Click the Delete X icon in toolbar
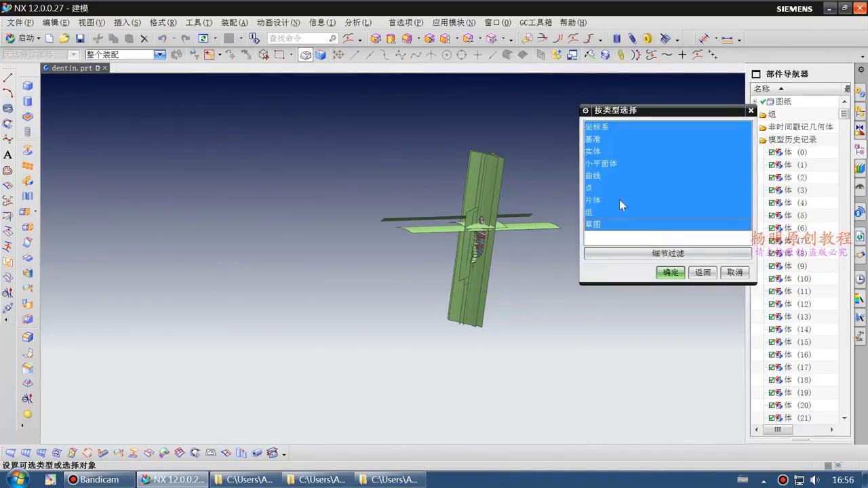This screenshot has height=488, width=868. point(144,39)
